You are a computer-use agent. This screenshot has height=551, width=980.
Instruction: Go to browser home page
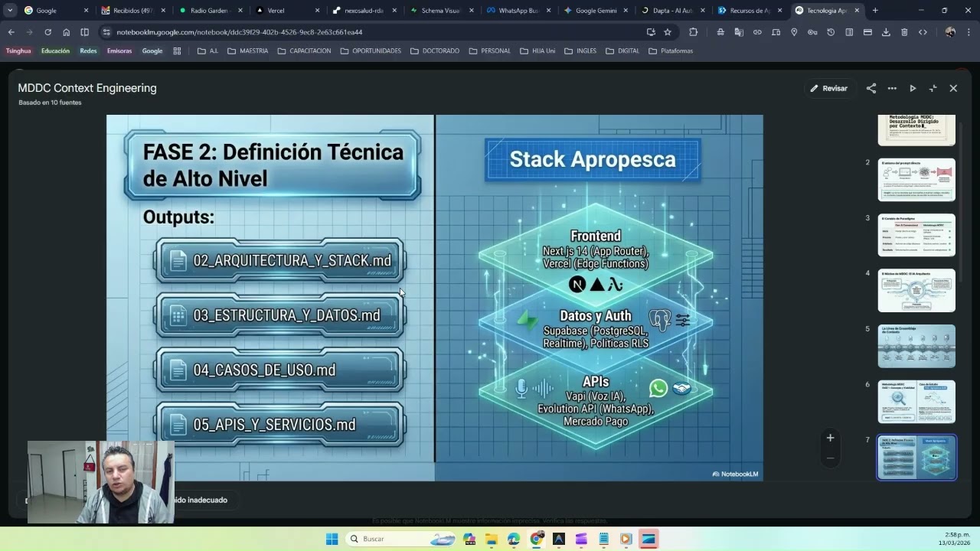click(x=66, y=32)
